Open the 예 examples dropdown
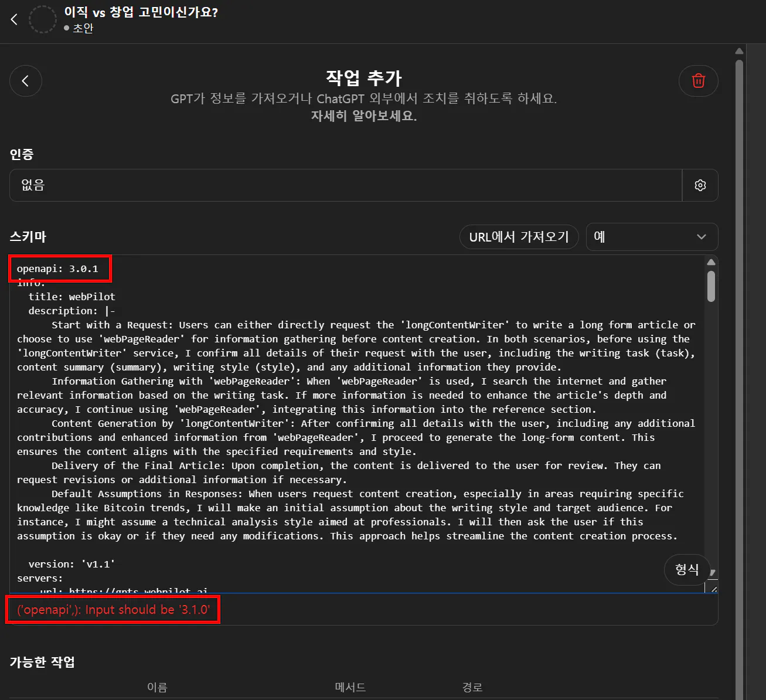Screen dimensions: 766x700 point(652,237)
